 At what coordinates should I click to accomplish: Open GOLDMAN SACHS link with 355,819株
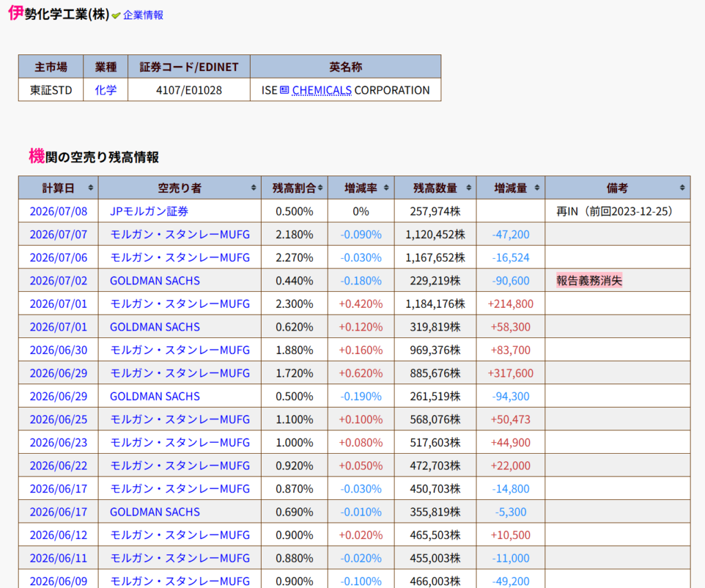tap(155, 512)
